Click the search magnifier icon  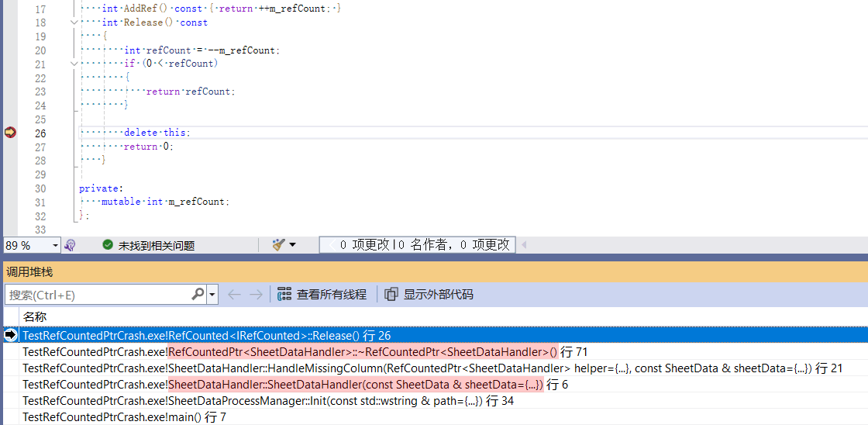click(198, 294)
